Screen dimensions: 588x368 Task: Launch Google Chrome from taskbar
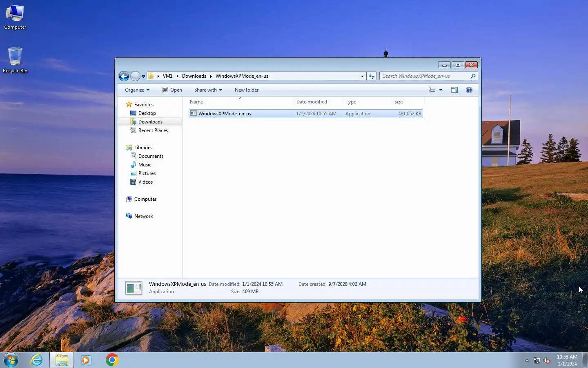(x=112, y=360)
